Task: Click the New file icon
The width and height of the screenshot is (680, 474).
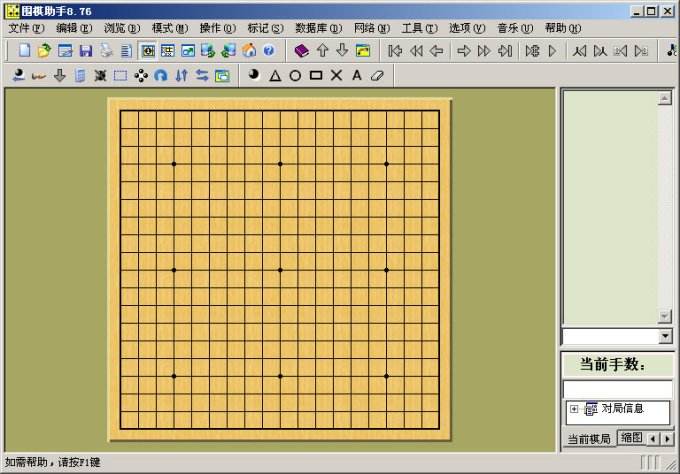Action: 25,50
